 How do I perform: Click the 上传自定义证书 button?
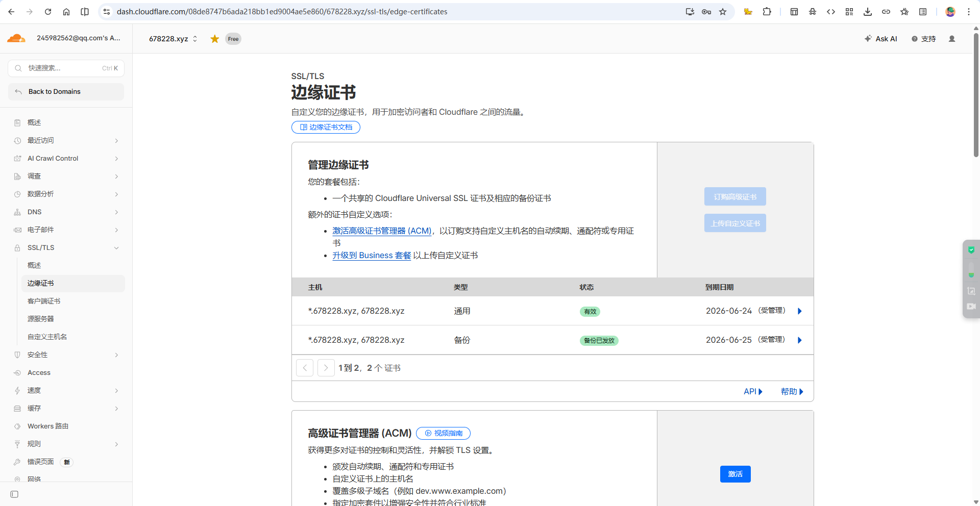point(735,223)
